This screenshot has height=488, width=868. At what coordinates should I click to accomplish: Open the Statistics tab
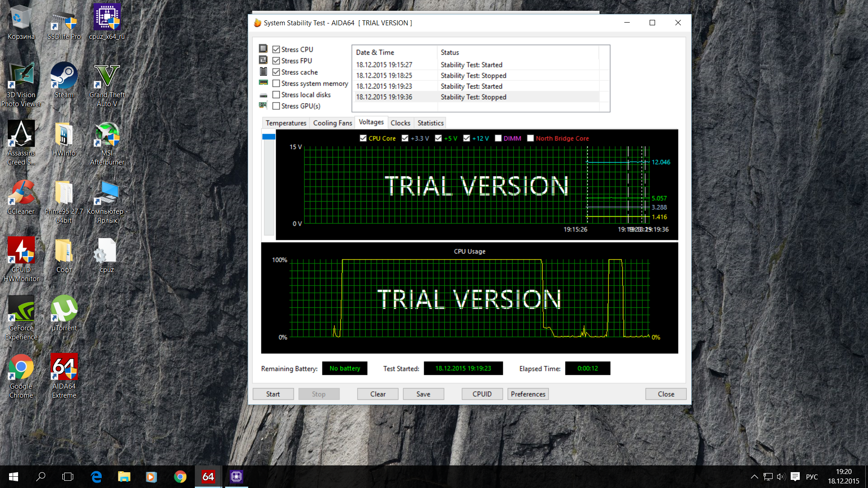pos(430,123)
